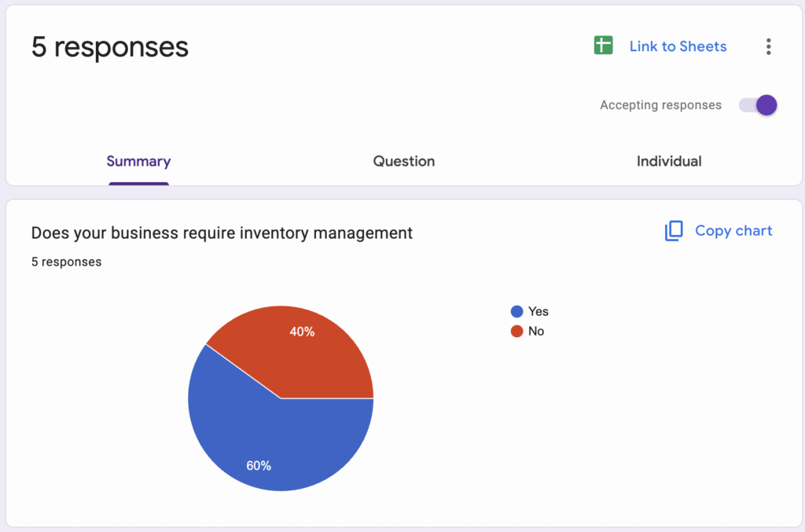
Task: Click the Accepting responses label text
Action: click(x=660, y=105)
